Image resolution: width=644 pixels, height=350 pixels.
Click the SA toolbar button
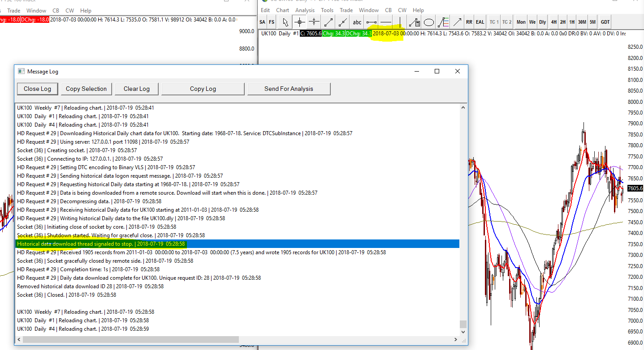pyautogui.click(x=262, y=22)
